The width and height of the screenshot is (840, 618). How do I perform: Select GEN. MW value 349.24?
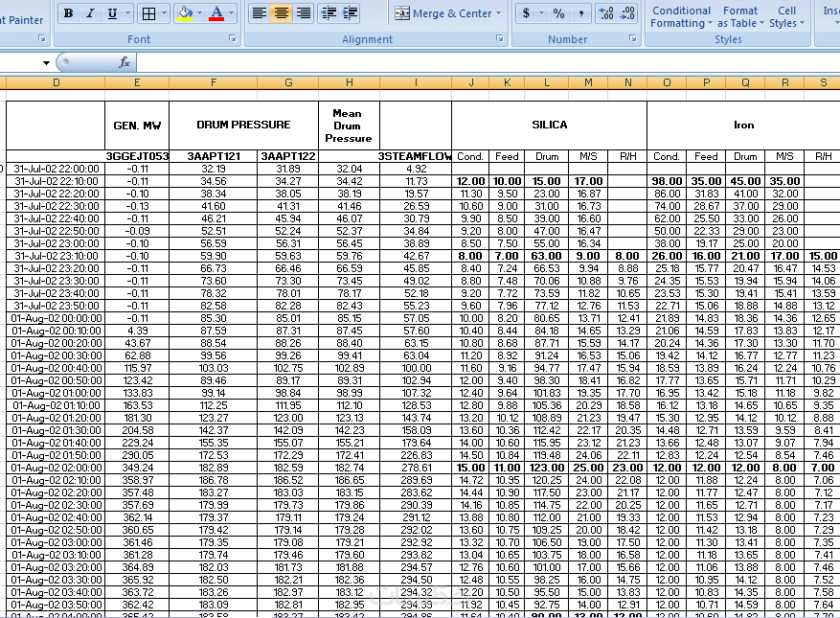click(137, 468)
